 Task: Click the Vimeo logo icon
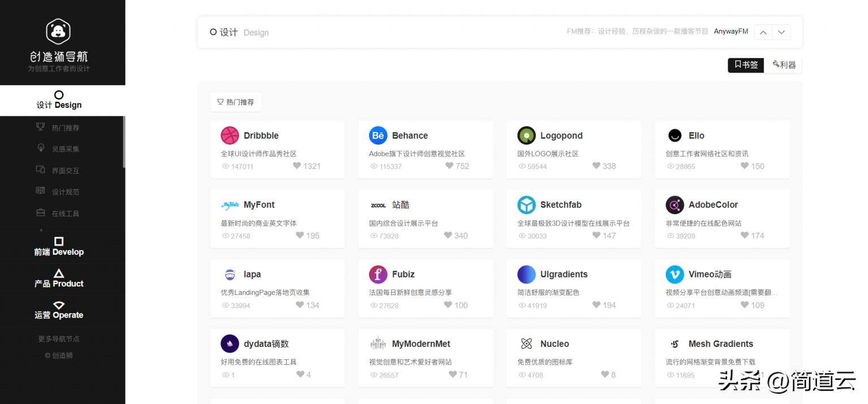(x=675, y=274)
